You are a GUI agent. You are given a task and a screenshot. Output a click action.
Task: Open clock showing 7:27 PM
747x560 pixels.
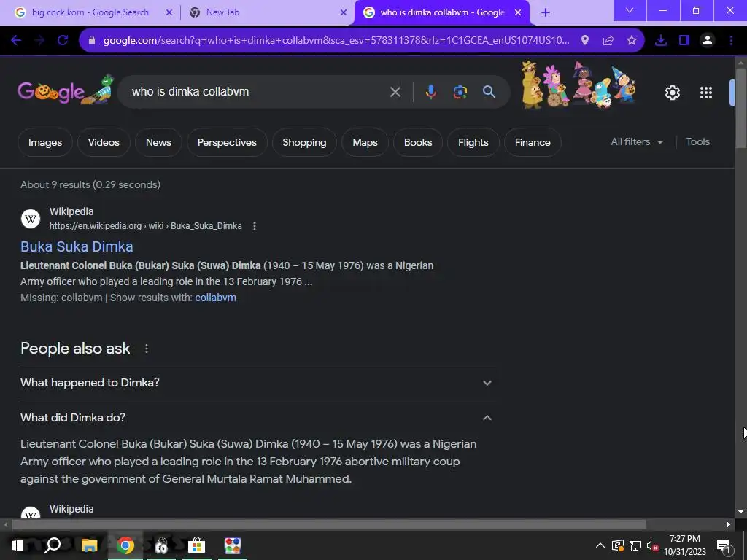tap(685, 545)
